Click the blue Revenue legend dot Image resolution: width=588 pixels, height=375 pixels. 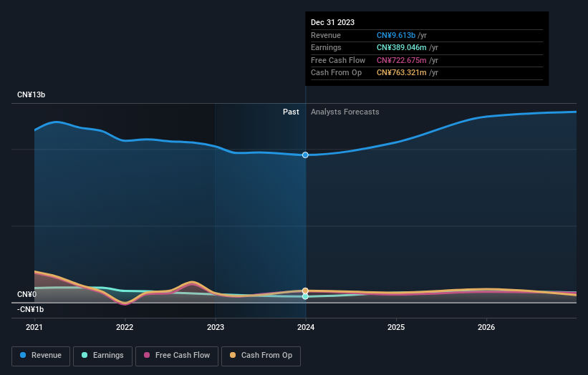[x=23, y=355]
